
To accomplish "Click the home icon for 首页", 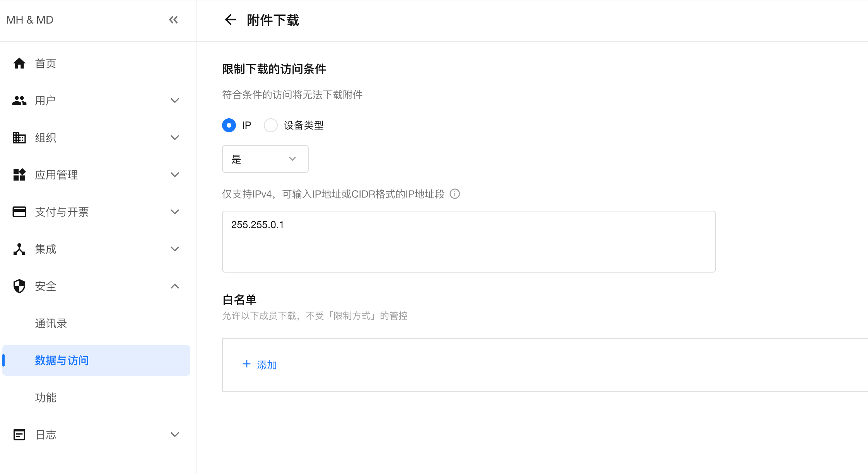I will tap(19, 63).
